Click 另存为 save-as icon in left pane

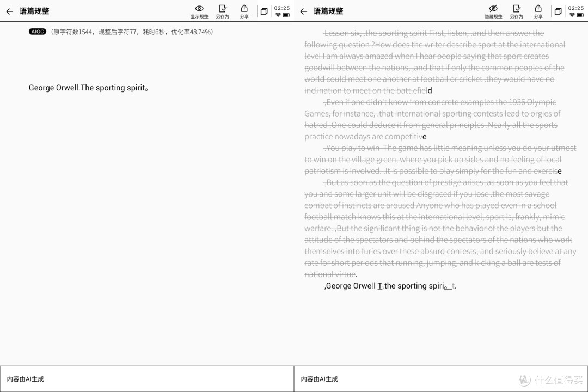(x=222, y=11)
